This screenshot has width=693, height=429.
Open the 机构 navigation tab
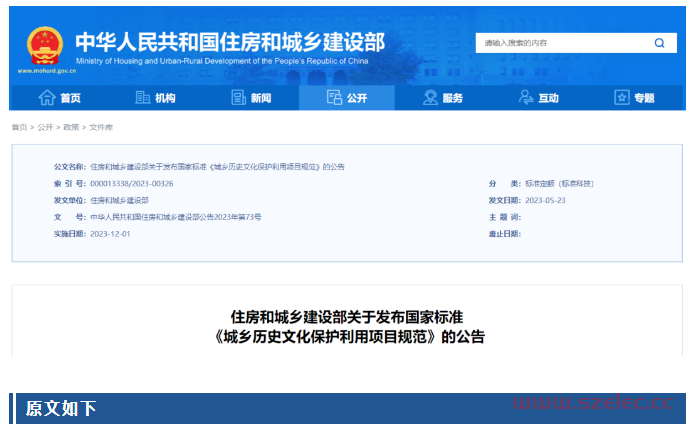pos(155,98)
